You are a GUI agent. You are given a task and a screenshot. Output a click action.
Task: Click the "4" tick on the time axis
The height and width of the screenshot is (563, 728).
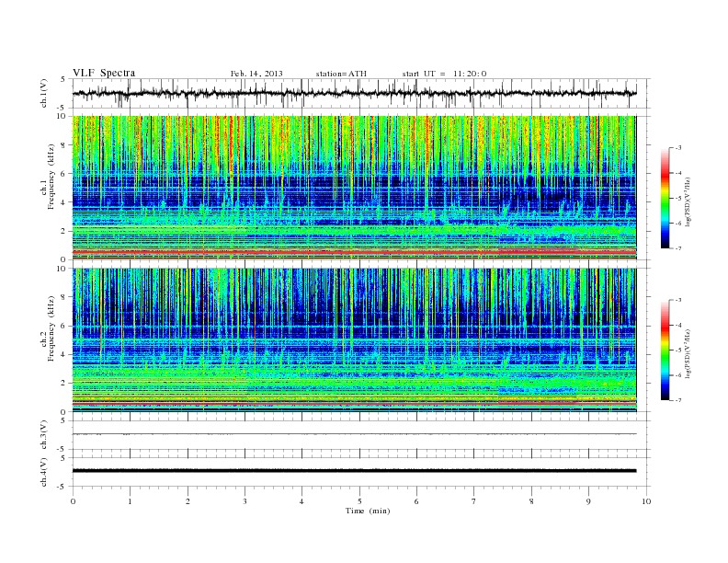coord(301,501)
